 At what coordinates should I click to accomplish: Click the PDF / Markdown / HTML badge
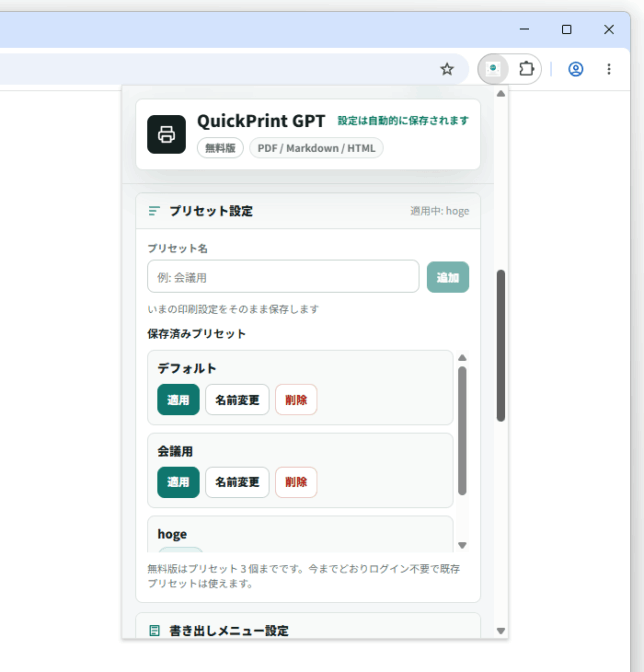(x=316, y=148)
